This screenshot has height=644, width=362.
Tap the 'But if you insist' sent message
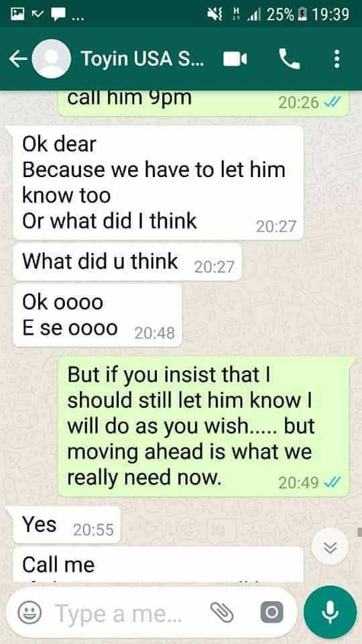pos(203,427)
